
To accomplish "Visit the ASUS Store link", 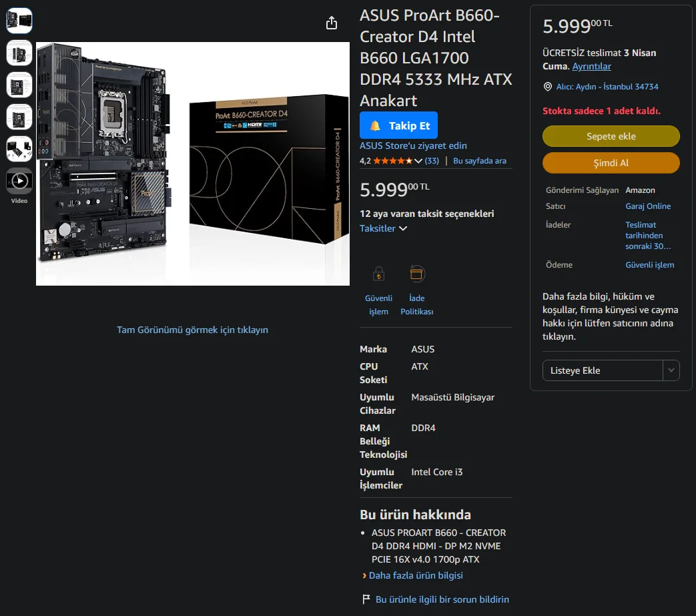I will pos(413,145).
